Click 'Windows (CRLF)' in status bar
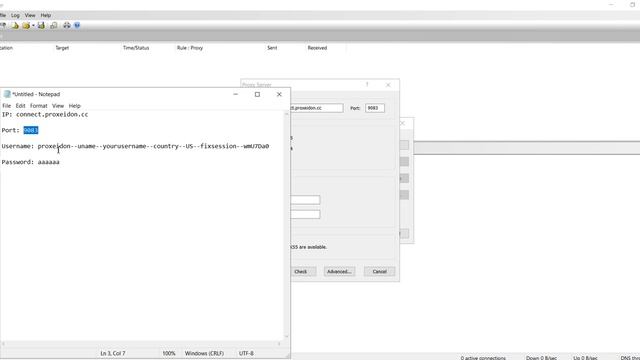This screenshot has width=640, height=360. 204,353
